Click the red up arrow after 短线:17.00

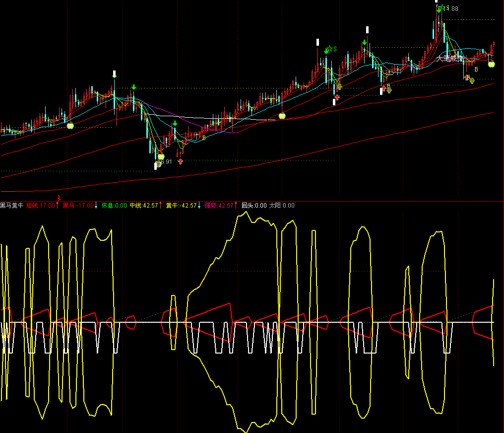[58, 205]
